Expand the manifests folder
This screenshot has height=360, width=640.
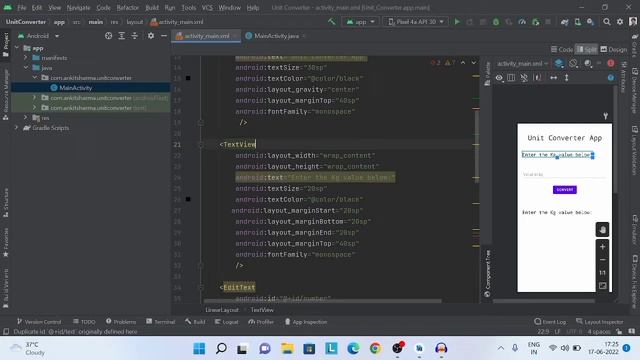coord(26,58)
